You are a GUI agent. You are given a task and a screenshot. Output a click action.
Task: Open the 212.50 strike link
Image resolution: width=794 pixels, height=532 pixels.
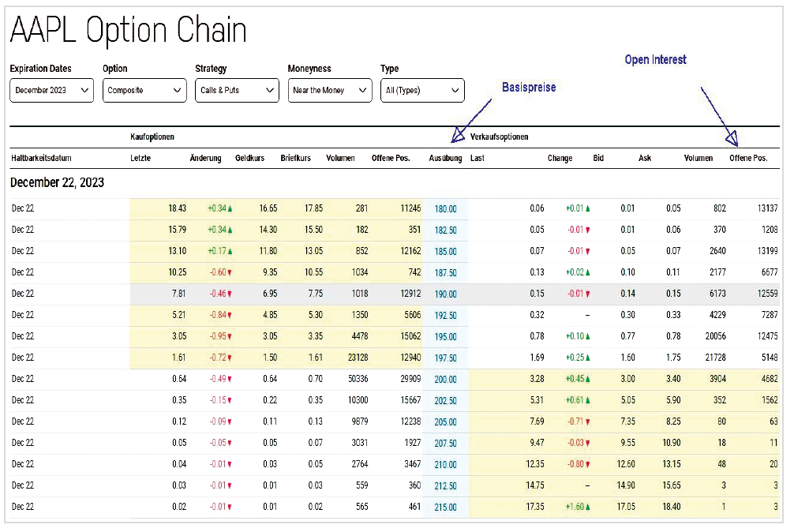coord(445,485)
